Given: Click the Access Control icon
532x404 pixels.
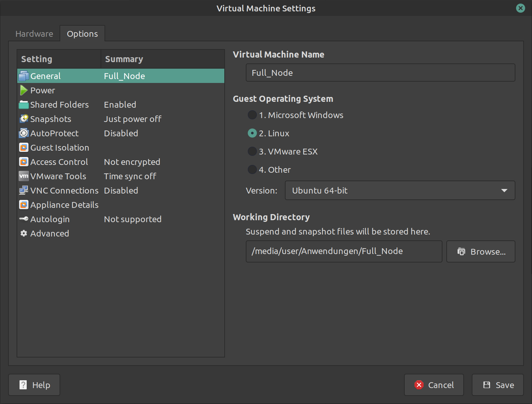Looking at the screenshot, I should (24, 162).
